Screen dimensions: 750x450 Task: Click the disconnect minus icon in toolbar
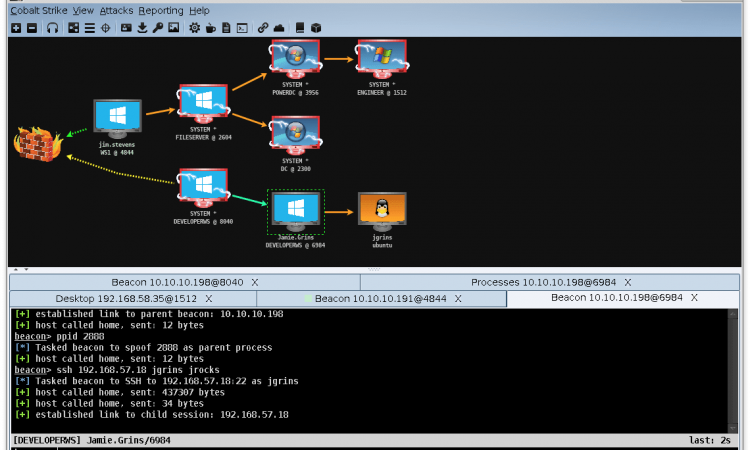(x=32, y=28)
